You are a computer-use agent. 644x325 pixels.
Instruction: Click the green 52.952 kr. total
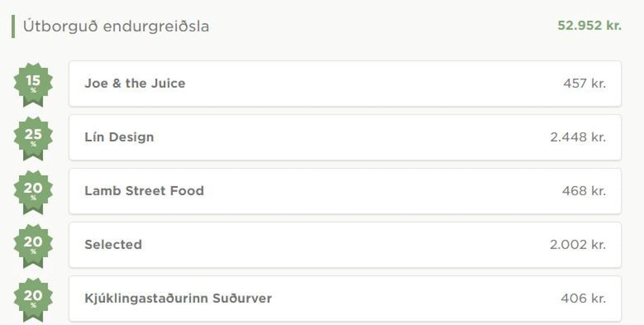[589, 25]
